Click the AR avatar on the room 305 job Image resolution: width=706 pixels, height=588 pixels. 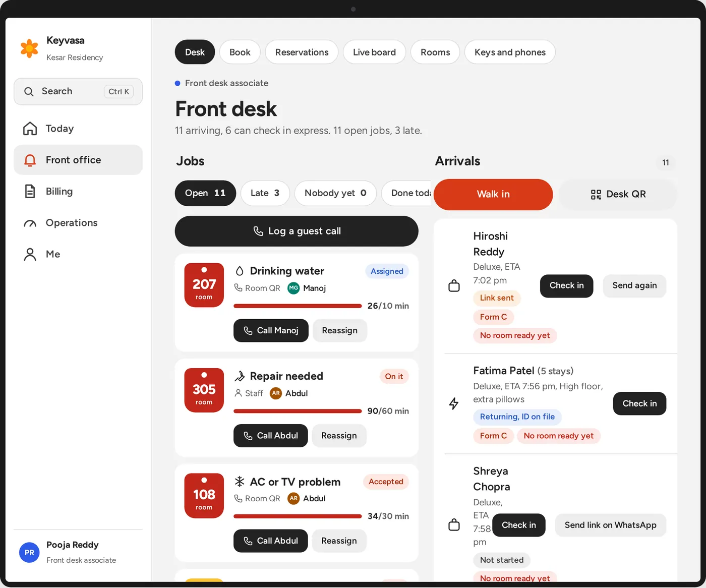click(x=276, y=393)
